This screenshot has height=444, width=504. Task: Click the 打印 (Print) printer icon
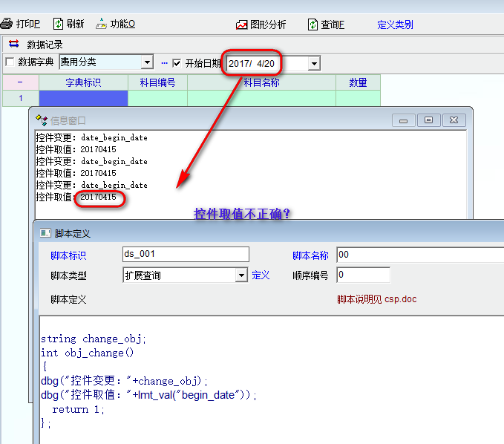(x=6, y=25)
